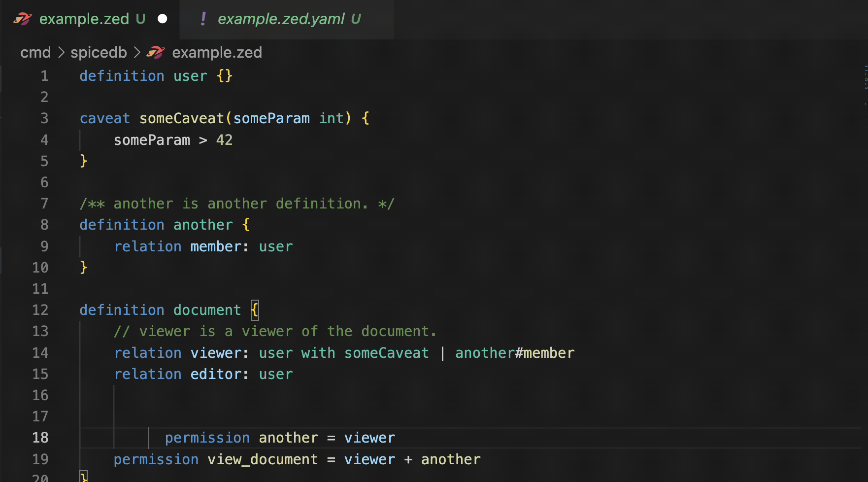Click line number 3 in the gutter

pos(44,118)
